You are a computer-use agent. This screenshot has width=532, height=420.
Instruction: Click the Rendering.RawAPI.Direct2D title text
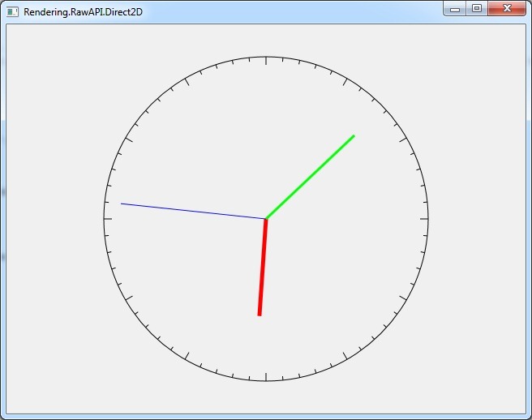click(x=83, y=12)
